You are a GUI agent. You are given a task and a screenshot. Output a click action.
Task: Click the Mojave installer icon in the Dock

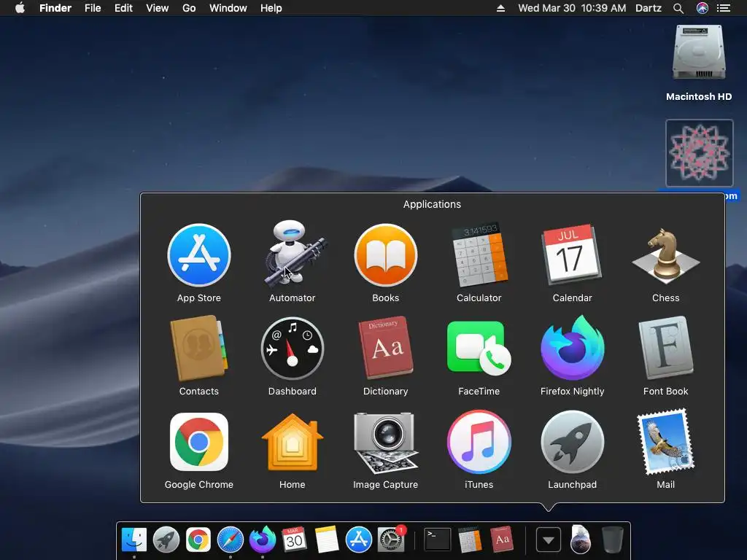[x=580, y=540]
